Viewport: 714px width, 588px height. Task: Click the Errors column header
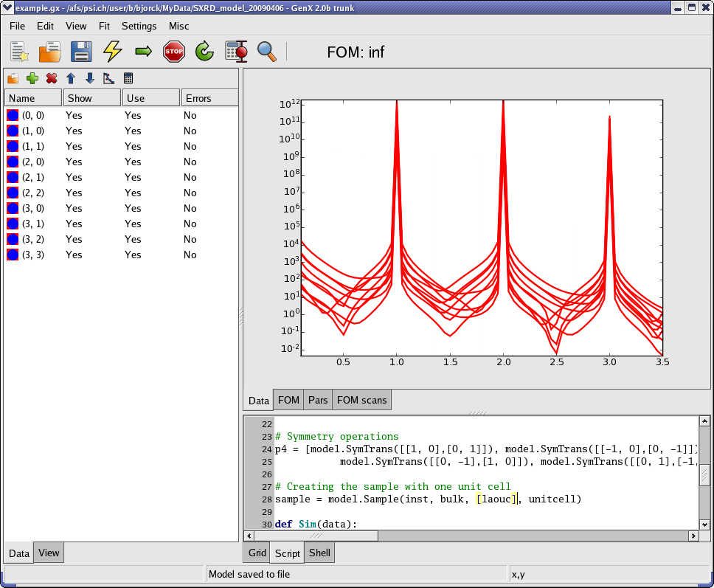pos(209,98)
